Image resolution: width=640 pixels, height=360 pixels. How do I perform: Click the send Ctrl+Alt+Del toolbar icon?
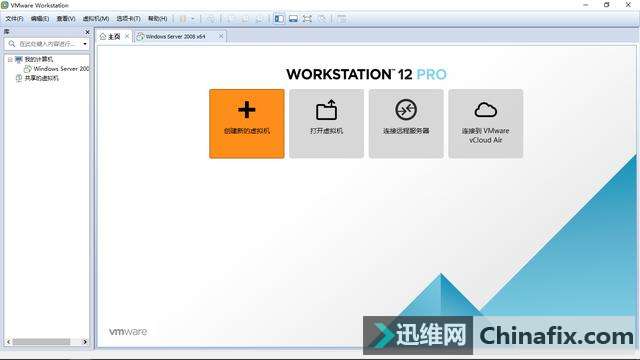(x=211, y=19)
